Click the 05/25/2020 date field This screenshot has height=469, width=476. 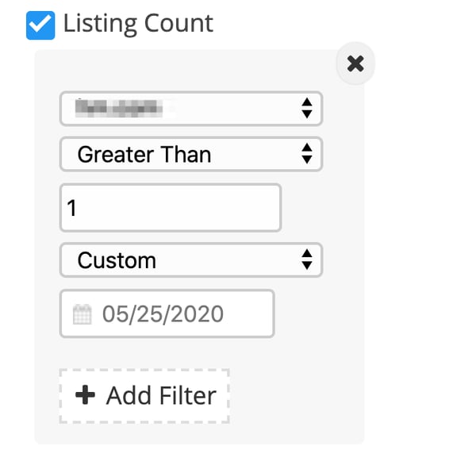pos(167,313)
